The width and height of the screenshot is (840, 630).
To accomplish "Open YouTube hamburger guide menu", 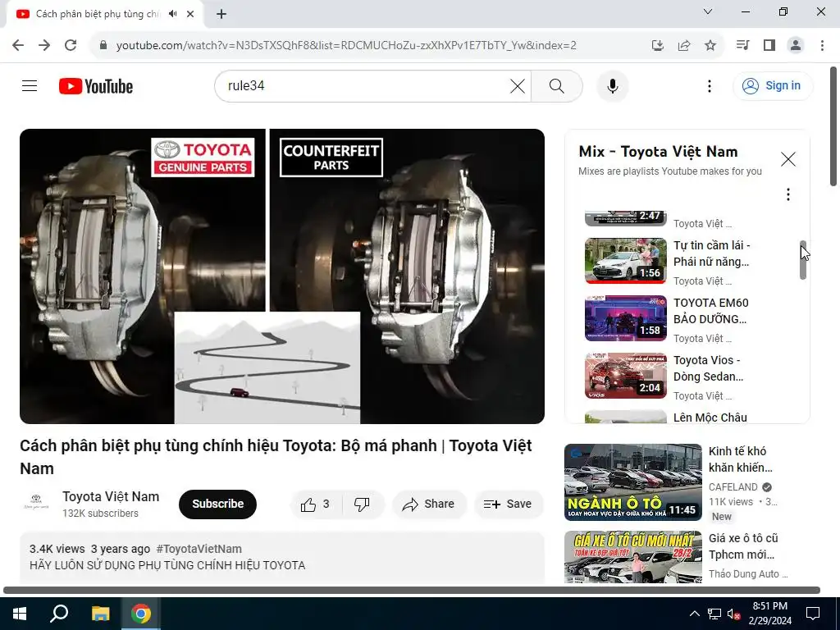I will pos(30,85).
